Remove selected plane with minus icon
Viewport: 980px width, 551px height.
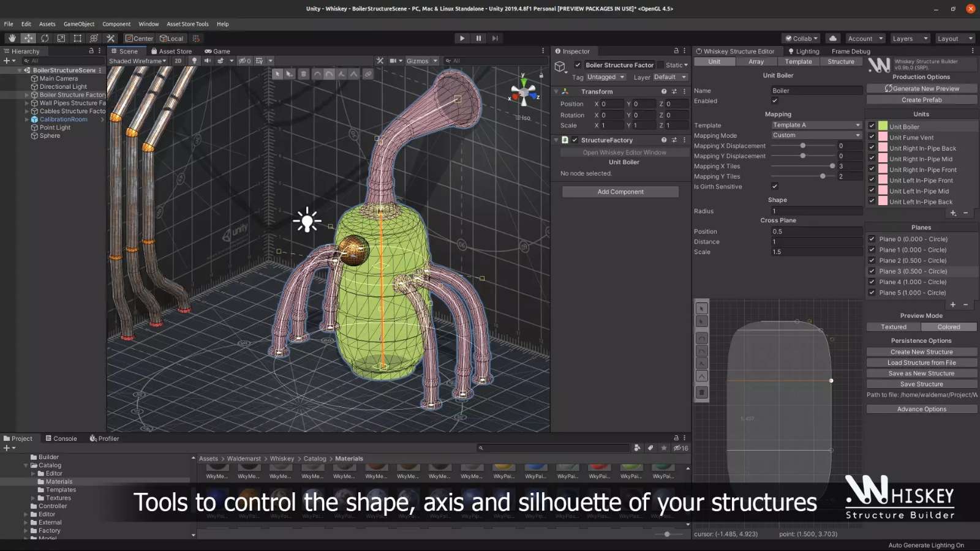tap(965, 304)
